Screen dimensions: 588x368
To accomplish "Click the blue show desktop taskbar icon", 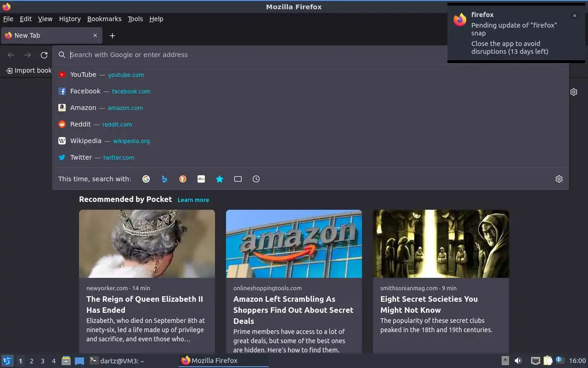I will pos(79,361).
